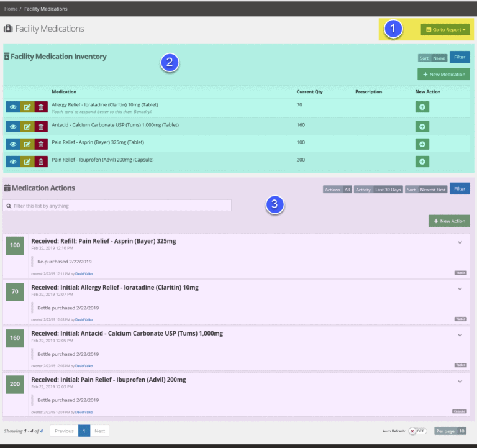Edit the Antacid Calcium Carbonate medication
The width and height of the screenshot is (477, 448).
[27, 127]
